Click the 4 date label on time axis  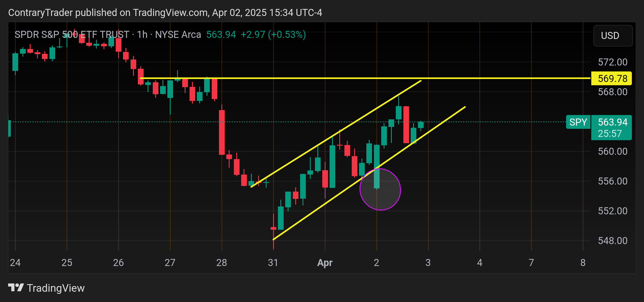point(480,263)
